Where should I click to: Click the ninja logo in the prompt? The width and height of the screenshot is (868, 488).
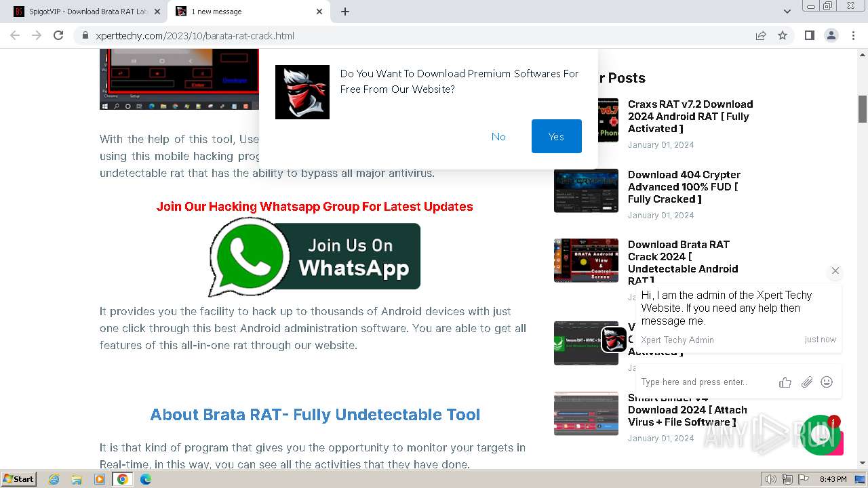(x=302, y=92)
